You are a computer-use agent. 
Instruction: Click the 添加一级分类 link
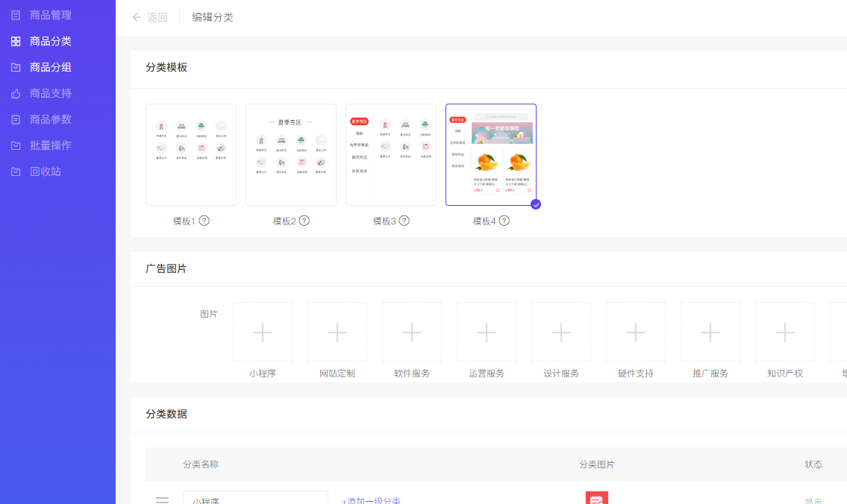coord(372,500)
